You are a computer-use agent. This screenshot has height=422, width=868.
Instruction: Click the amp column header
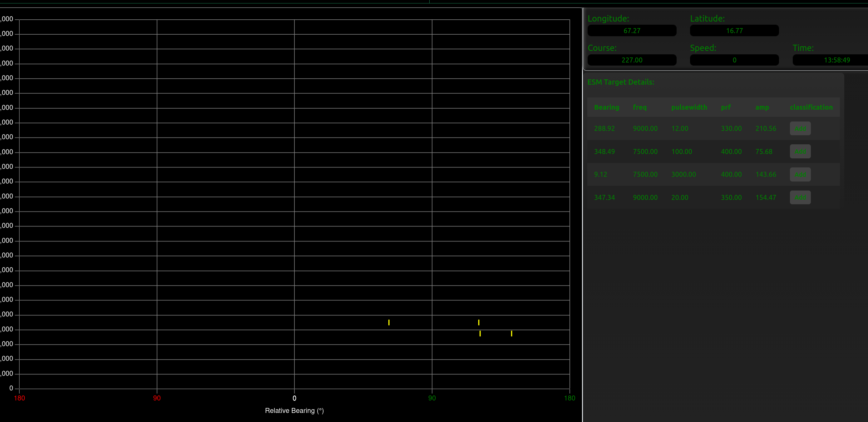762,107
